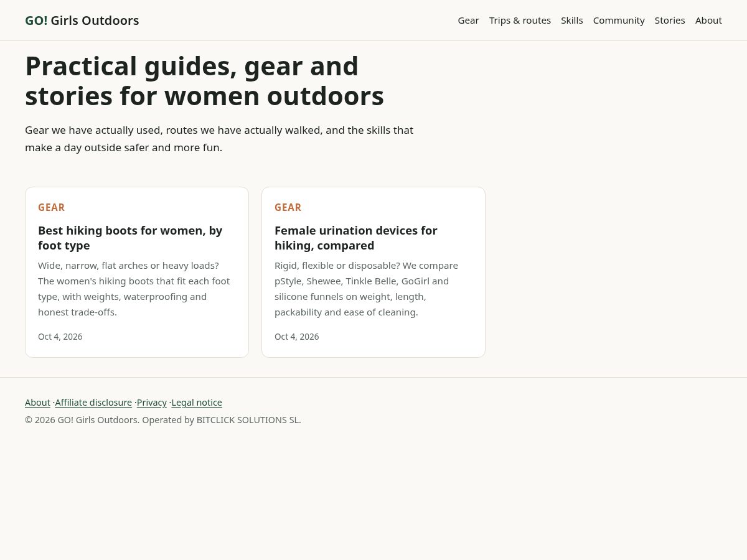747x560 pixels.
Task: Click the intro paragraph about gear actually used
Action: point(219,139)
